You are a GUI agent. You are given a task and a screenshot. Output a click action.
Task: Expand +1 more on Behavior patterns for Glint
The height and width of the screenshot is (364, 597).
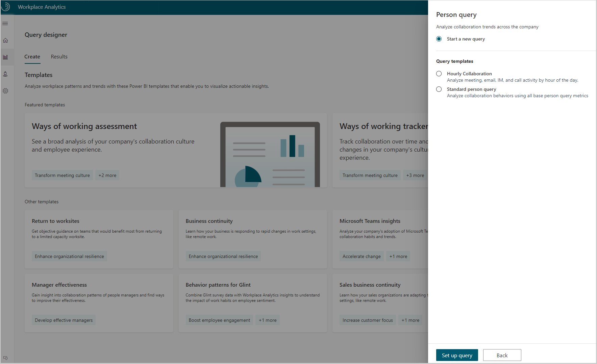tap(268, 320)
